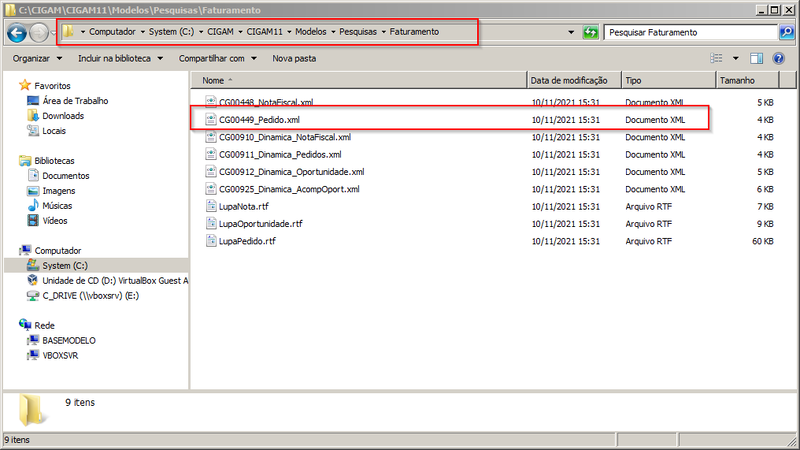Click the folder icon in address bar
Image resolution: width=800 pixels, height=450 pixels.
68,32
